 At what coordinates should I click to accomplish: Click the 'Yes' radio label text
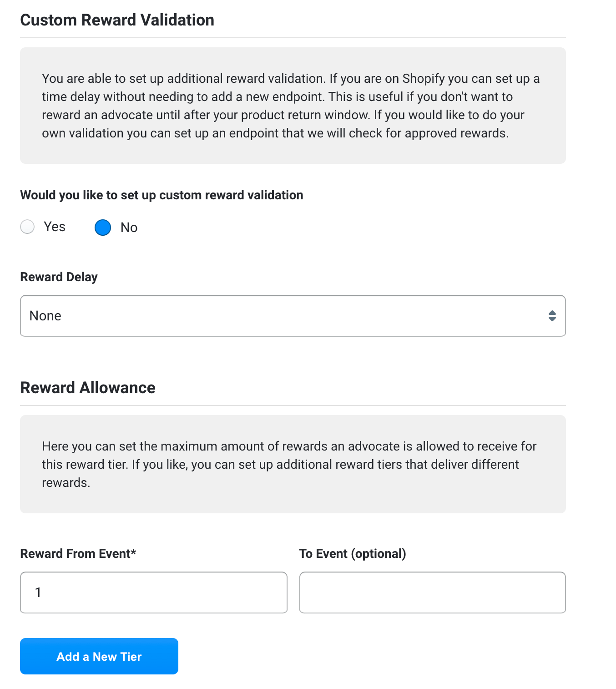55,227
